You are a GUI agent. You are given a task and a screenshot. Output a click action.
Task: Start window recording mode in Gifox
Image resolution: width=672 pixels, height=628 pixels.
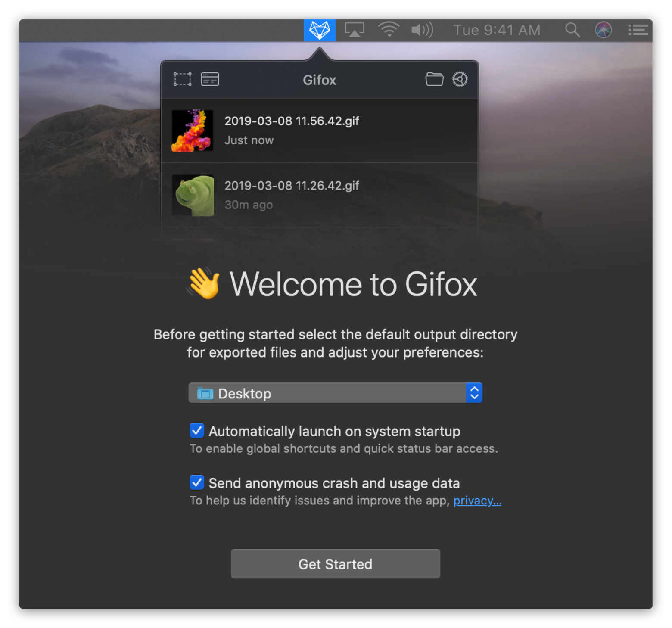point(210,79)
